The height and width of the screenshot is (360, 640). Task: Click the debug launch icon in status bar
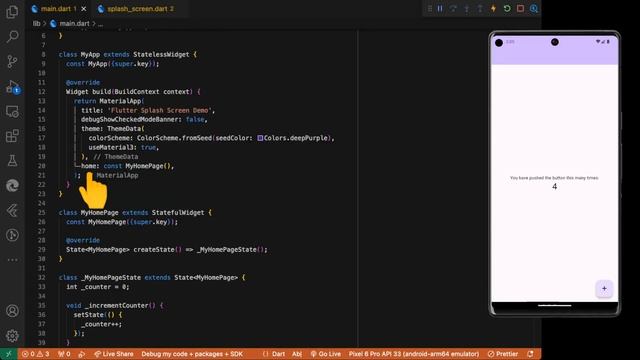coord(82,354)
